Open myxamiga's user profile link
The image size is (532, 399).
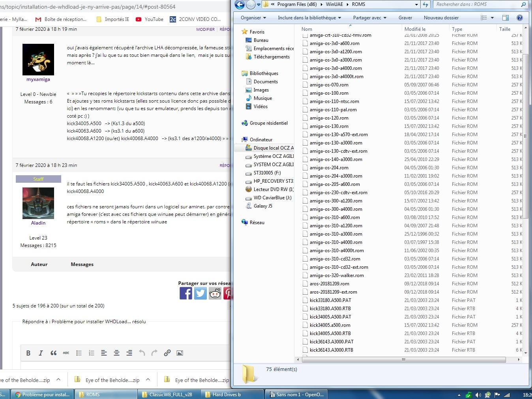click(38, 79)
